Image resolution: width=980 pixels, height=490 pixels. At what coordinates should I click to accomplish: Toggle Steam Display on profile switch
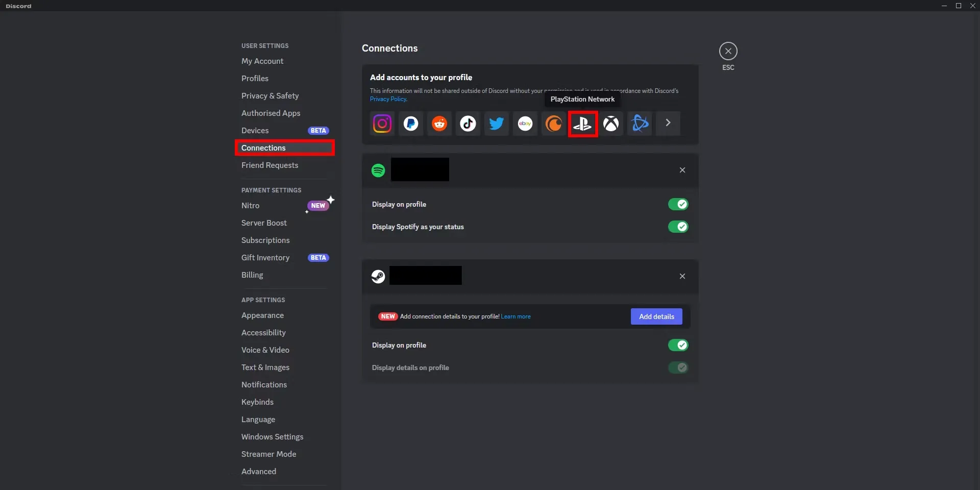(x=678, y=345)
